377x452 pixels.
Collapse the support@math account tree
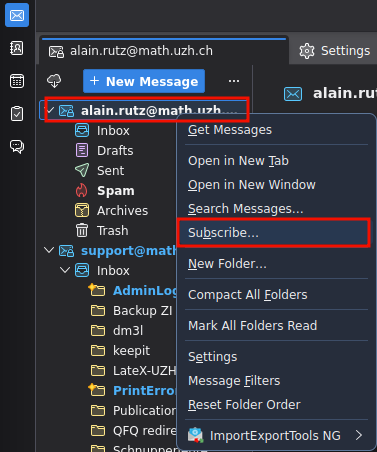(49, 250)
